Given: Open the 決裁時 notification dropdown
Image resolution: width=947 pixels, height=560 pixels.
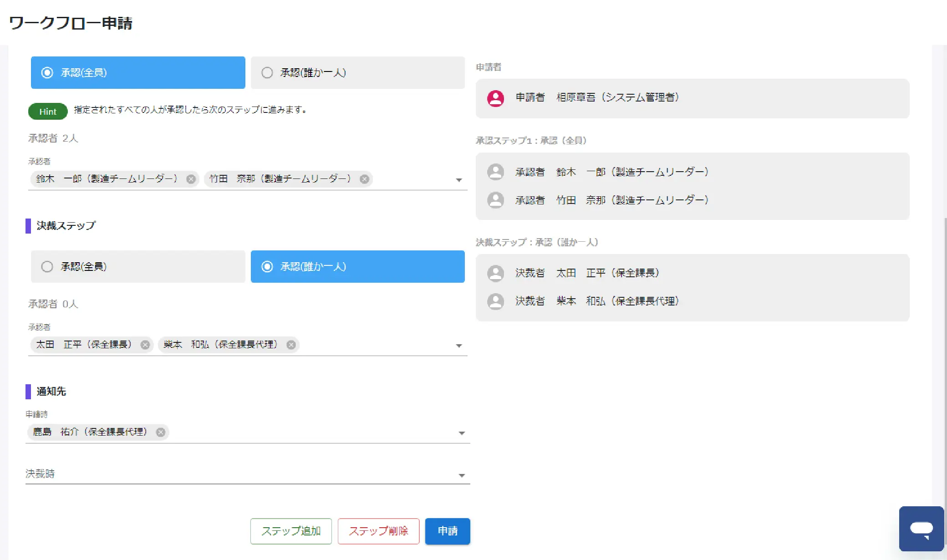Looking at the screenshot, I should click(462, 475).
